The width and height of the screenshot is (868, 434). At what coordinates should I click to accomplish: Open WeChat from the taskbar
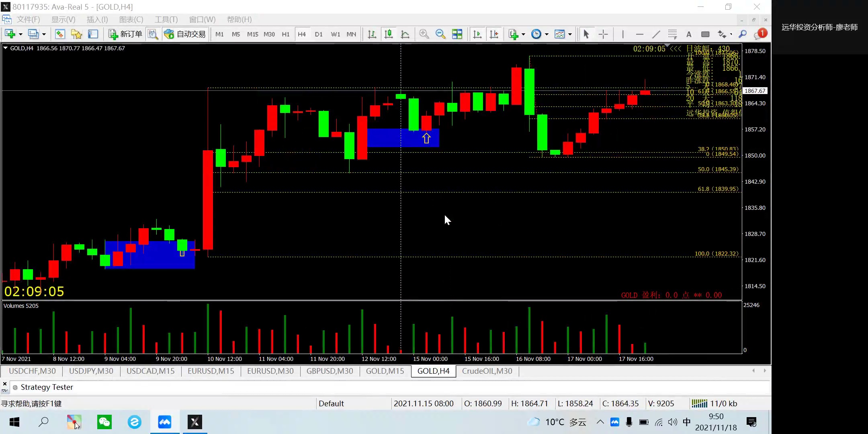pyautogui.click(x=104, y=422)
